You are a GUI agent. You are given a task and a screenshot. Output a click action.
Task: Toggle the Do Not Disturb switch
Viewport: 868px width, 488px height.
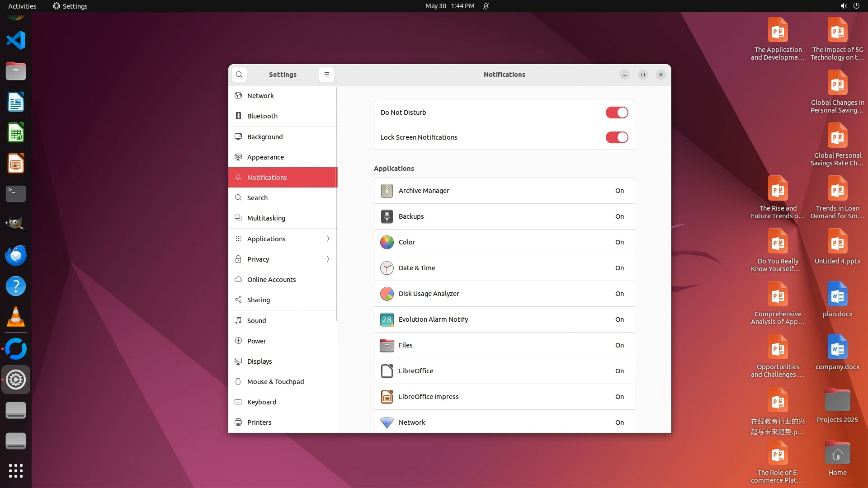click(x=617, y=113)
